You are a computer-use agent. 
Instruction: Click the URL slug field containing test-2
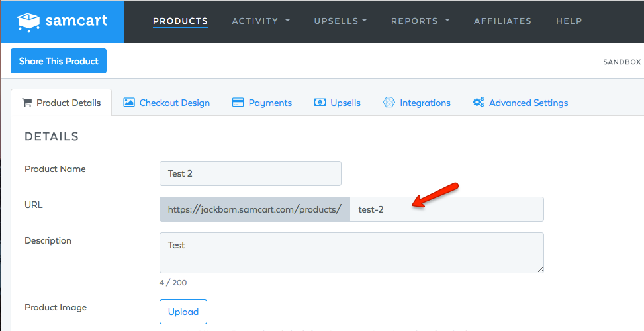pos(447,209)
